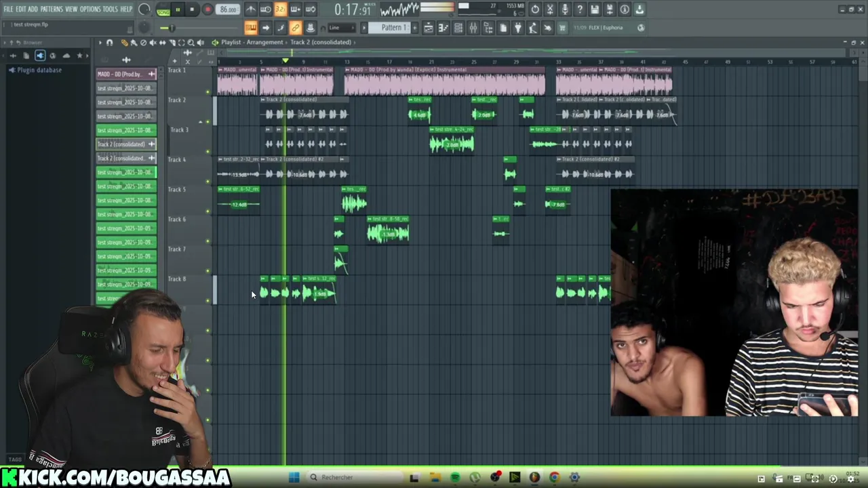
Task: Select highlighted Track 2 (consolidated) picker item
Action: pyautogui.click(x=126, y=144)
